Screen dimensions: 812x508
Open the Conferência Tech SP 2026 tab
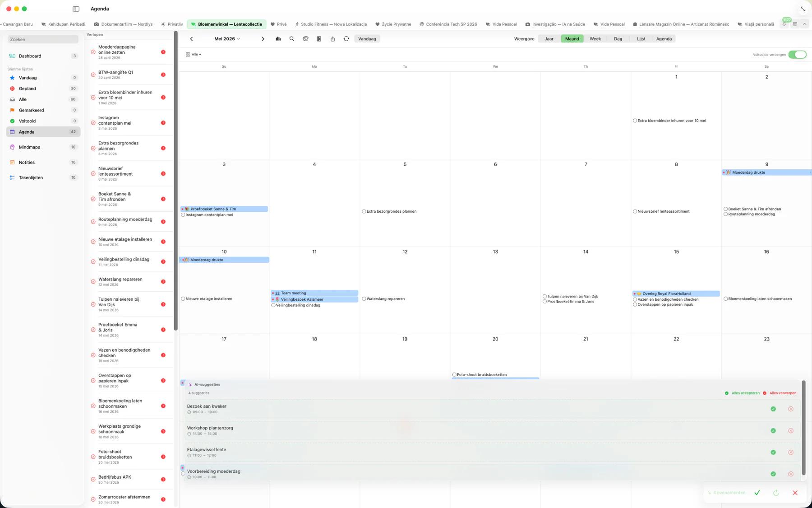[x=448, y=24]
